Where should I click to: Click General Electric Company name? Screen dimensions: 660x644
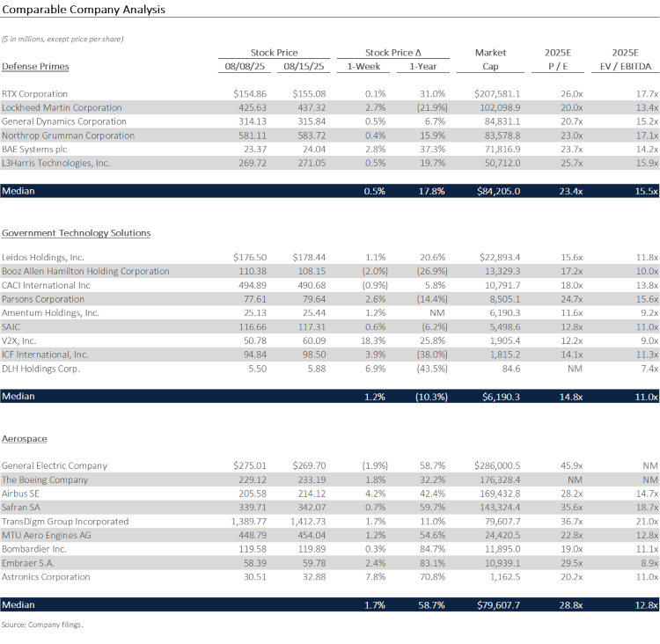[55, 465]
